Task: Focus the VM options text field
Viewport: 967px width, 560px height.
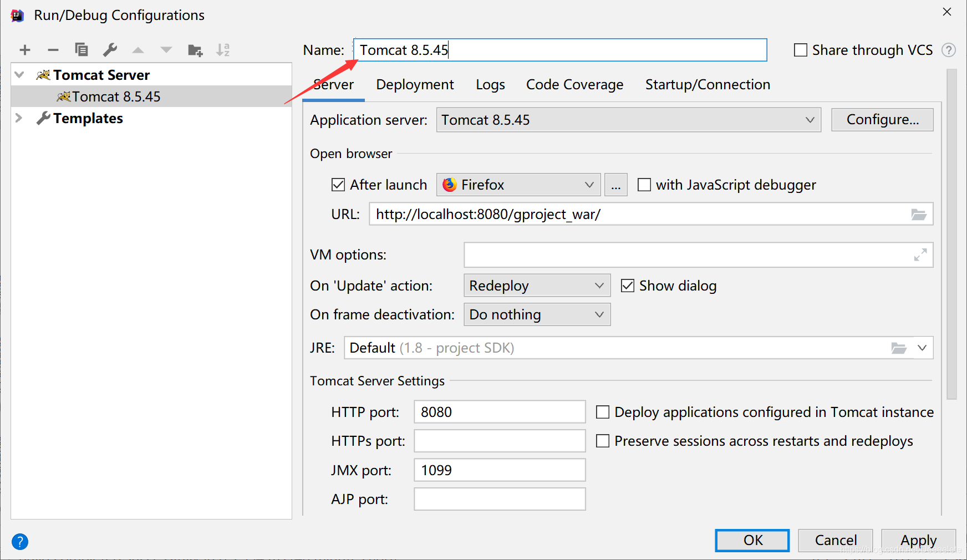Action: click(699, 255)
